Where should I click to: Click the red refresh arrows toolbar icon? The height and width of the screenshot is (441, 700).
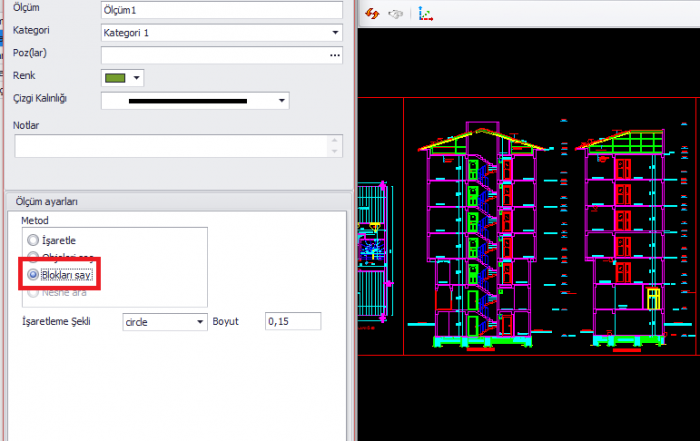[372, 14]
